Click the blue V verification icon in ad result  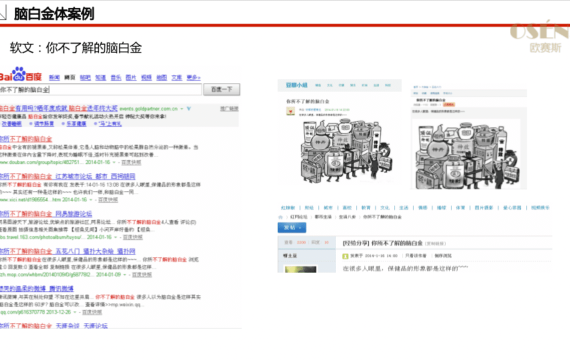tap(189, 109)
